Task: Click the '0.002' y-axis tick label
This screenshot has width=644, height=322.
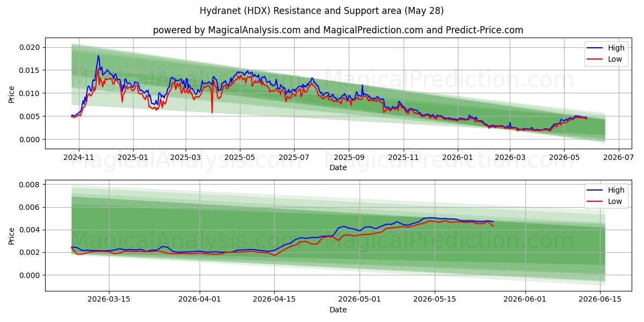Action: (30, 252)
